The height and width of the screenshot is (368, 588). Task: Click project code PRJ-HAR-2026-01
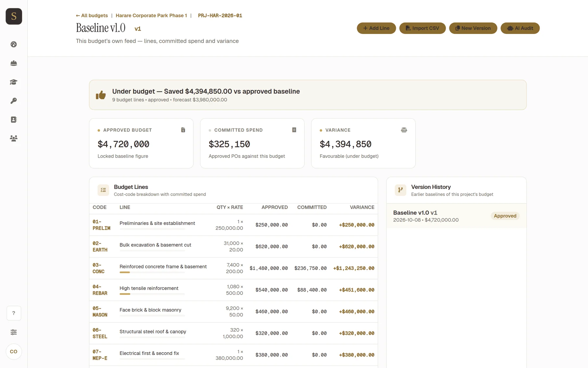pos(220,15)
